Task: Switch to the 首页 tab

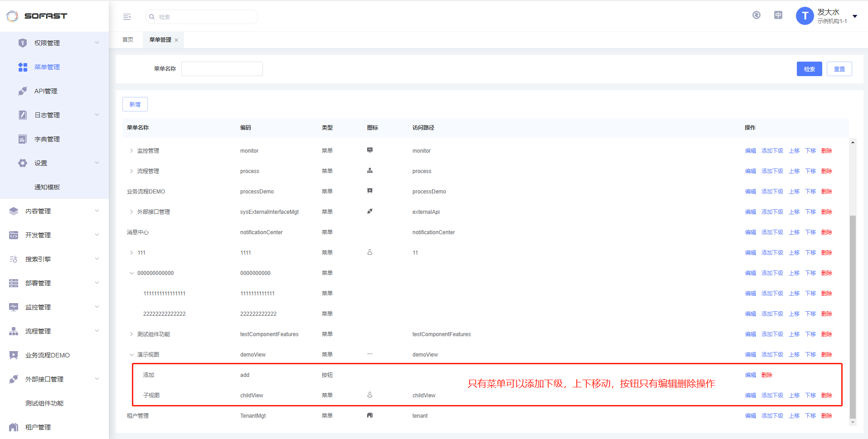Action: click(x=128, y=40)
